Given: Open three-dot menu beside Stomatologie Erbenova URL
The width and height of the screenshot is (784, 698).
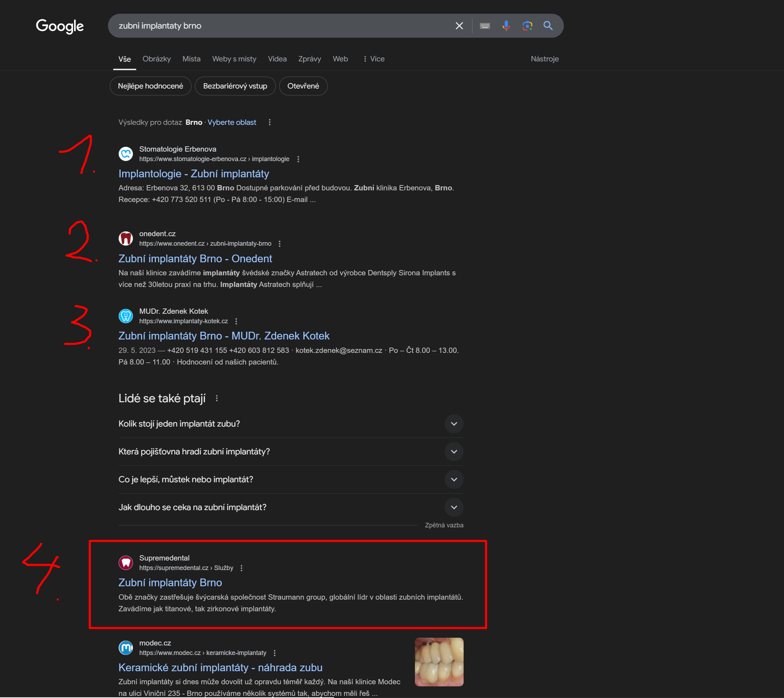Looking at the screenshot, I should click(x=298, y=159).
